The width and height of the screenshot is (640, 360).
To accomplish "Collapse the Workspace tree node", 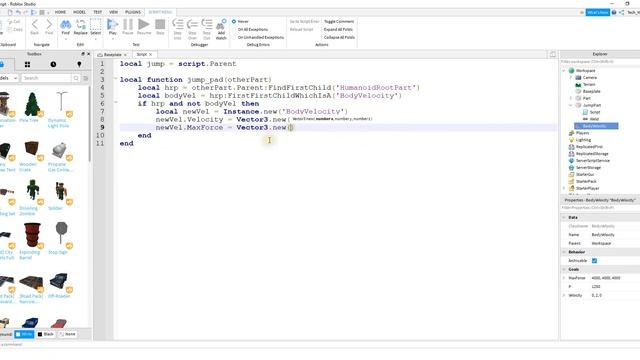I will pos(564,71).
